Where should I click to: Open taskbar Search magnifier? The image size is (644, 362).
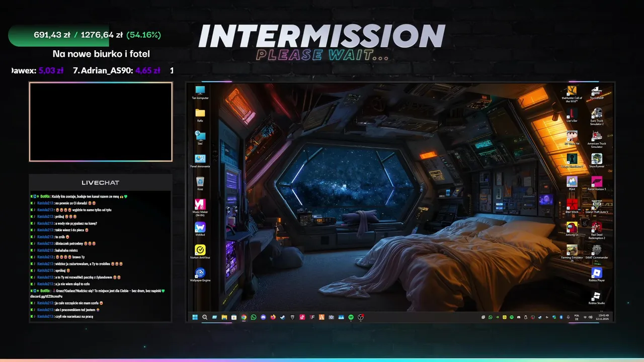pos(205,317)
